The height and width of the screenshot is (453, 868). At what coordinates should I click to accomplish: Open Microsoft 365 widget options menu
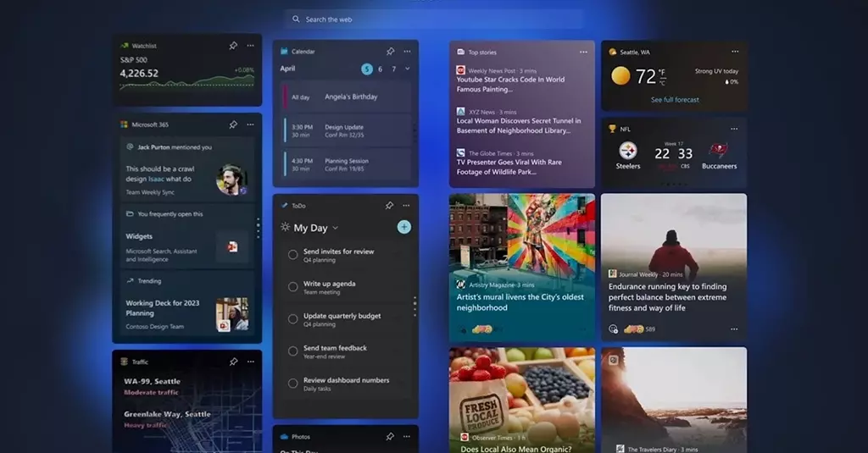[250, 124]
